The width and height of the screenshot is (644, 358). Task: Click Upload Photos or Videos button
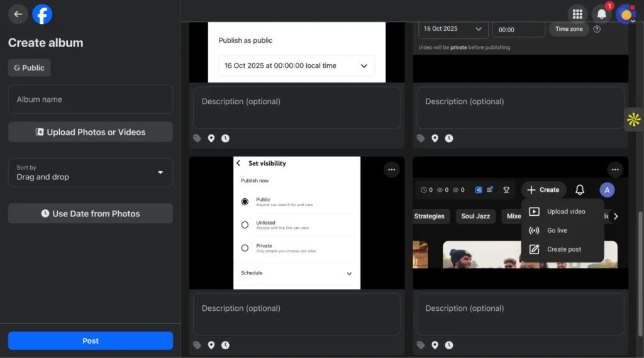click(x=91, y=132)
